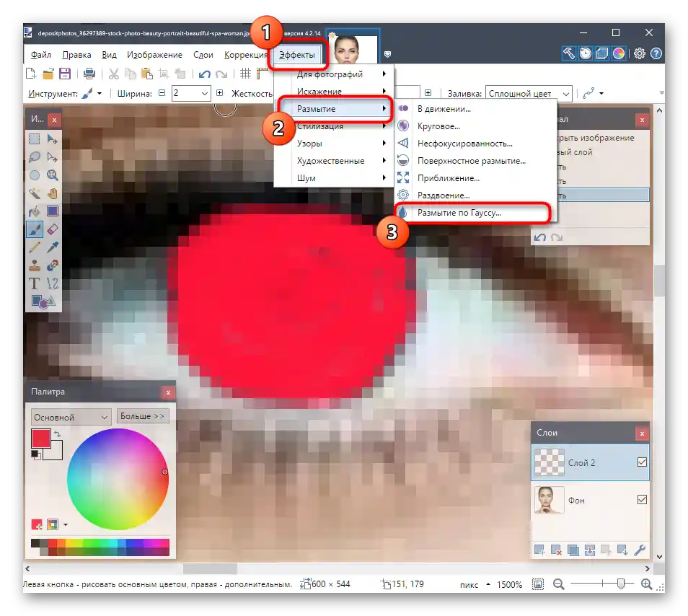
Task: Open Settings gear icon in title bar
Action: pos(639,53)
